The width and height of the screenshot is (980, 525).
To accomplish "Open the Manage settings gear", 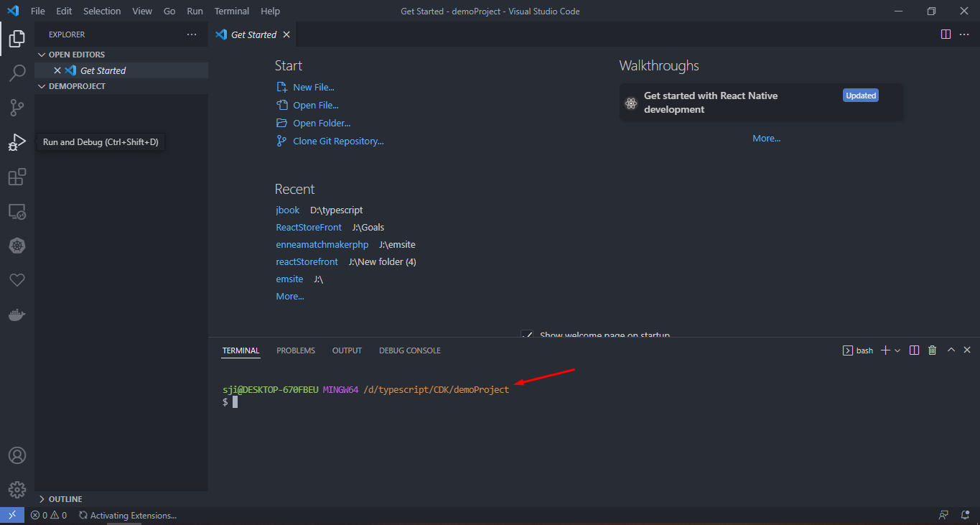I will pyautogui.click(x=17, y=489).
